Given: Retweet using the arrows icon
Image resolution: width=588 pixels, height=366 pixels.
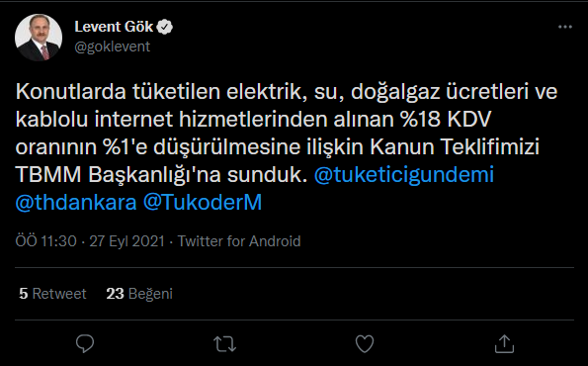Looking at the screenshot, I should coord(224,343).
